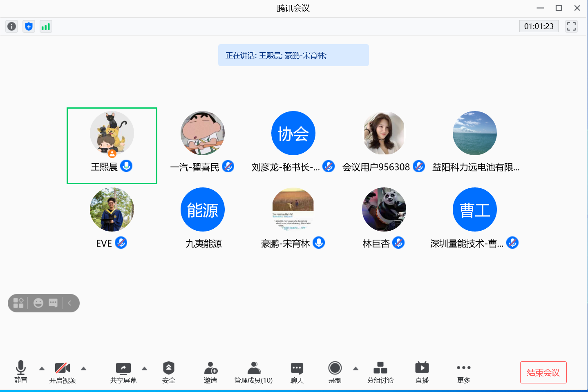
Task: Open the 聊天 chat panel
Action: (x=297, y=372)
